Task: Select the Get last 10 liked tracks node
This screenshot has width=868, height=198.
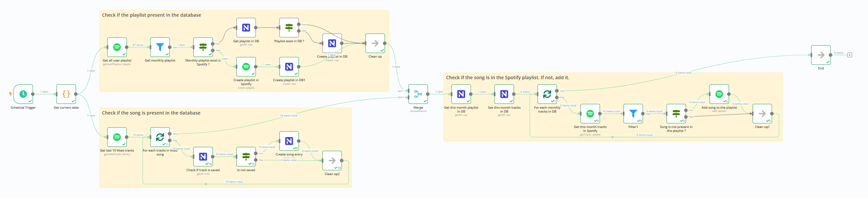Action: click(117, 137)
